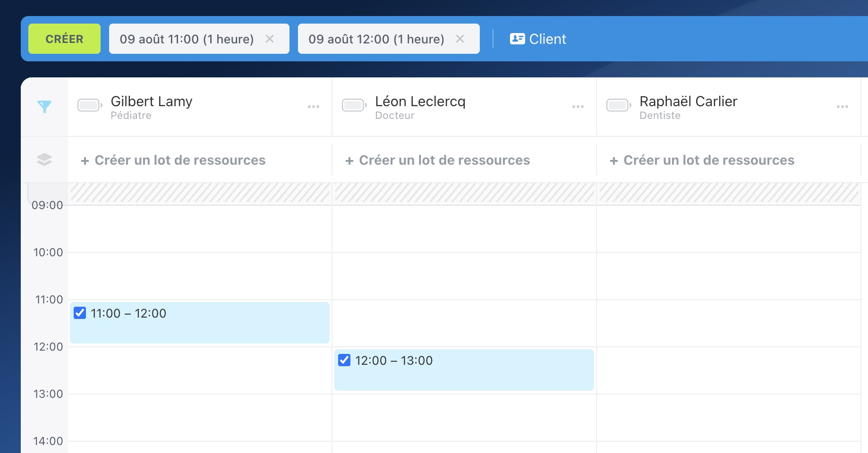
Task: Click the tag icon beside Léon Leclercq
Action: [354, 105]
